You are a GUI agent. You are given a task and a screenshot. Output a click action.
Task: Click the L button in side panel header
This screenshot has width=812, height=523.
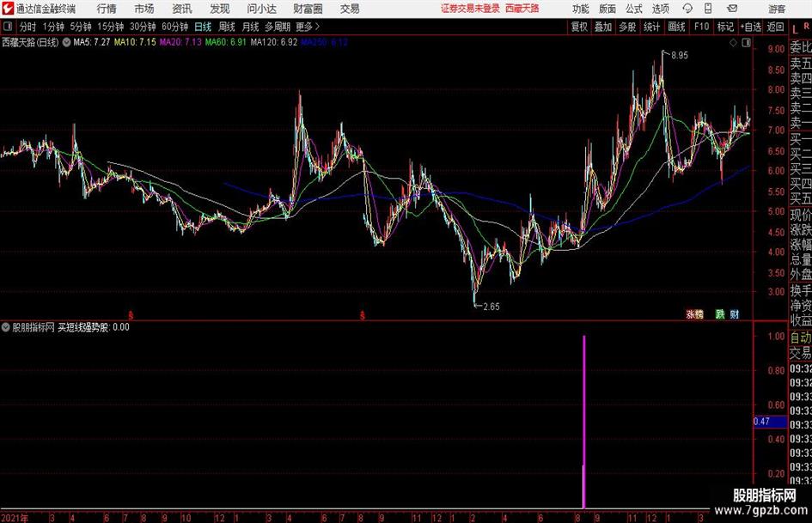click(795, 30)
